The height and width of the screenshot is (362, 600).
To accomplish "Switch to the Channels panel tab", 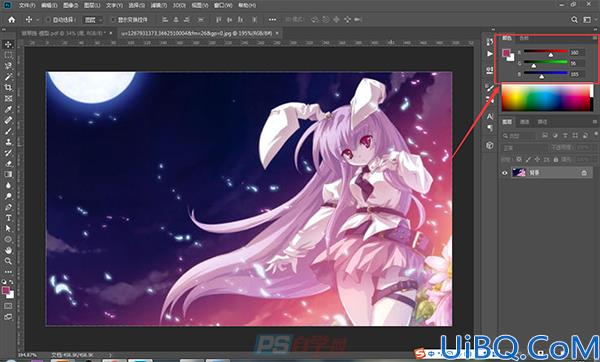I will pos(525,122).
